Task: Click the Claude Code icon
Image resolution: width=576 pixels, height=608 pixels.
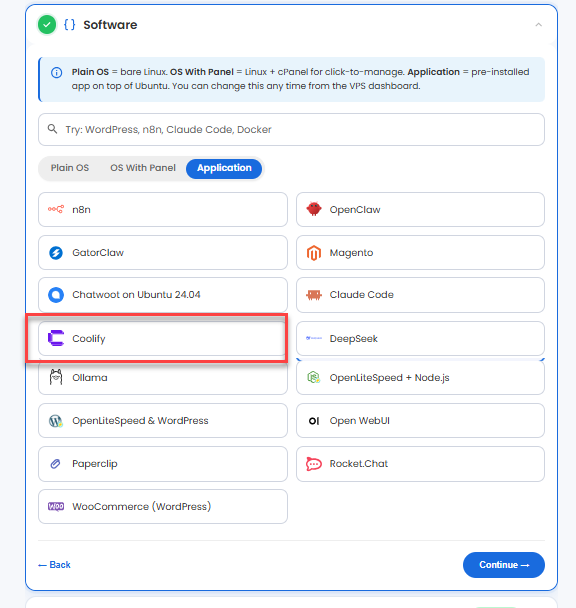Action: tap(314, 295)
